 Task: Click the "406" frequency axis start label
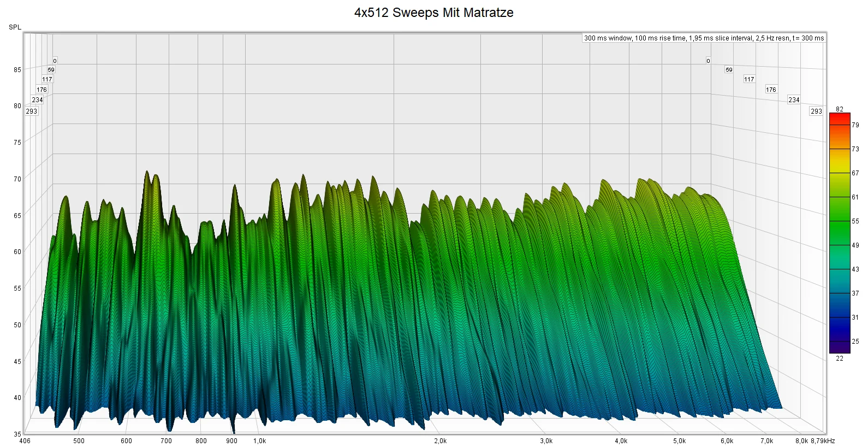pyautogui.click(x=25, y=441)
